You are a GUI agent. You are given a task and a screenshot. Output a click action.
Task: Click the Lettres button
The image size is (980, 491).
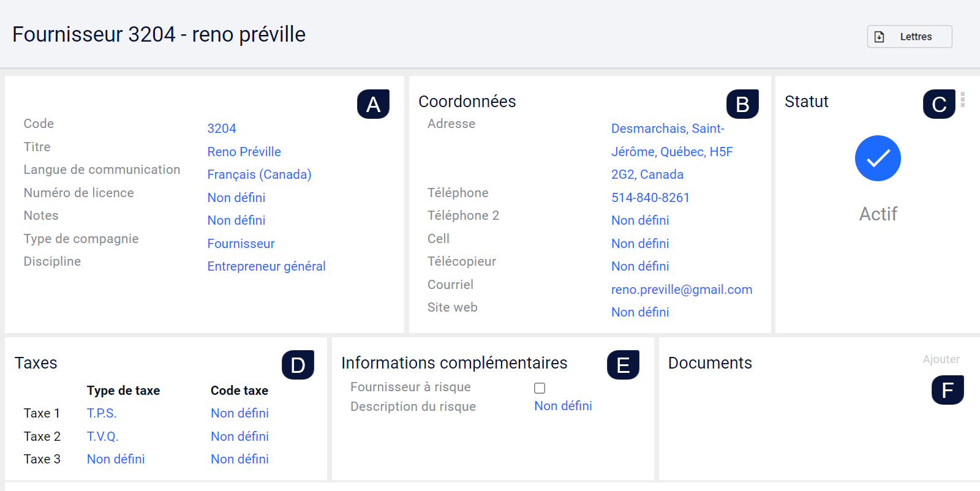coord(910,37)
